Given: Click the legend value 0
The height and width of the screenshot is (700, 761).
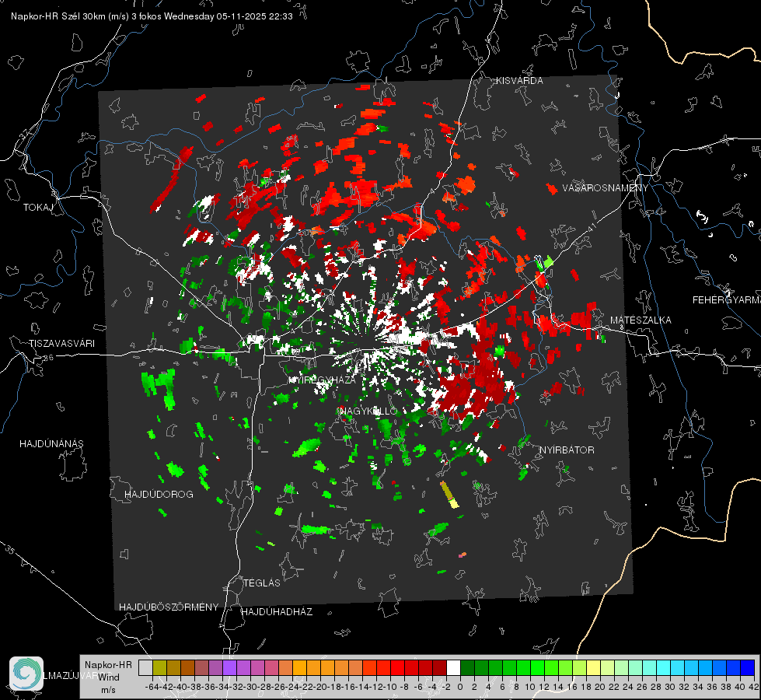Looking at the screenshot, I should pos(460,687).
